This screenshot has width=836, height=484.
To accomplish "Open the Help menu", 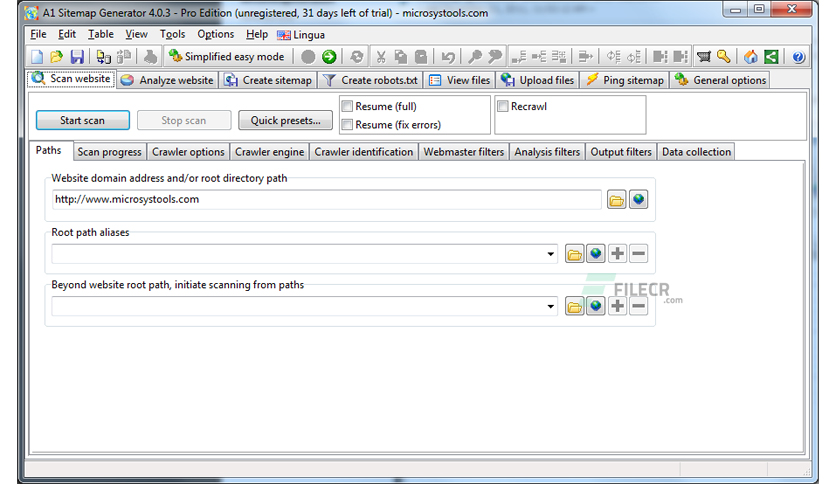I will (257, 34).
